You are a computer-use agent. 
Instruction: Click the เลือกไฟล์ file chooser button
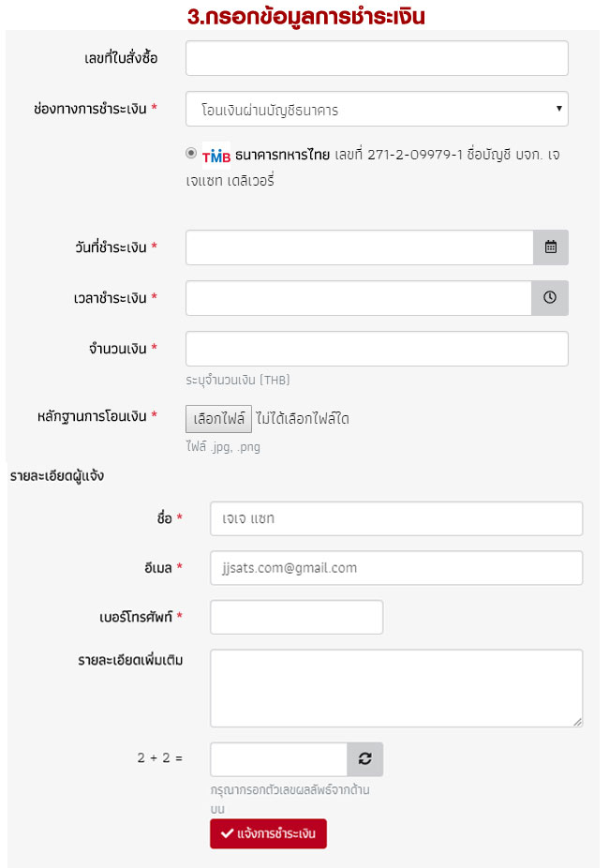[218, 418]
